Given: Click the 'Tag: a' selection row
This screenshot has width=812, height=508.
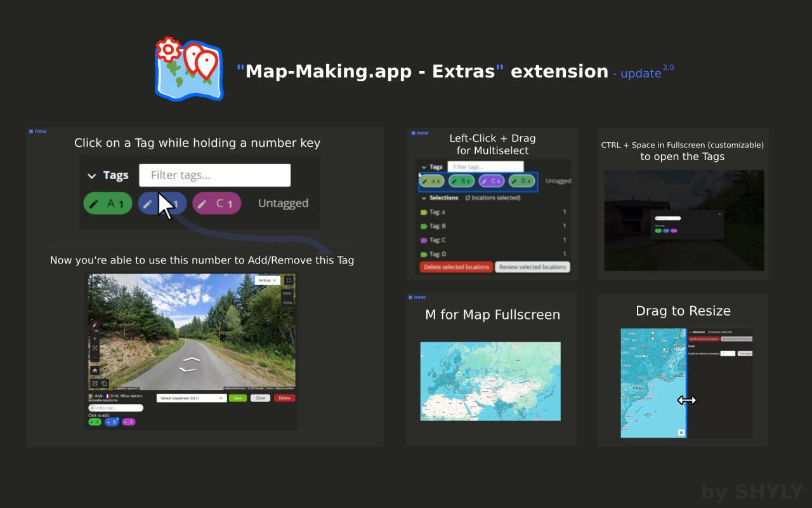Looking at the screenshot, I should [x=494, y=212].
